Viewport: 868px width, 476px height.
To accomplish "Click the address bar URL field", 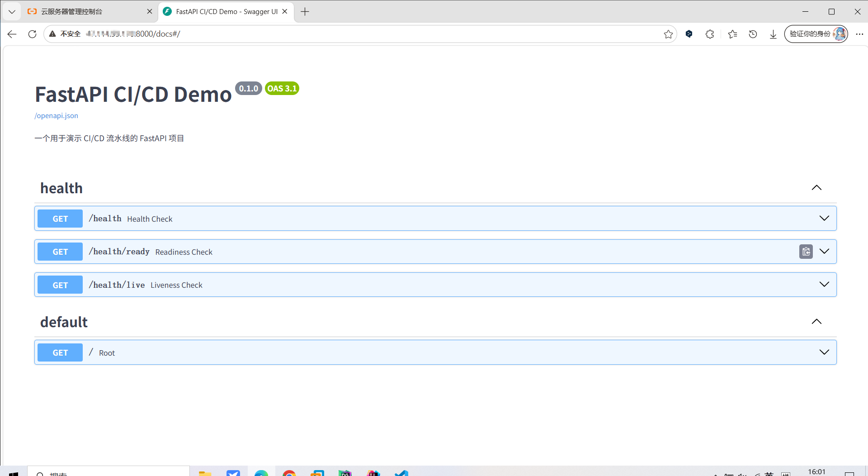I will [362, 34].
